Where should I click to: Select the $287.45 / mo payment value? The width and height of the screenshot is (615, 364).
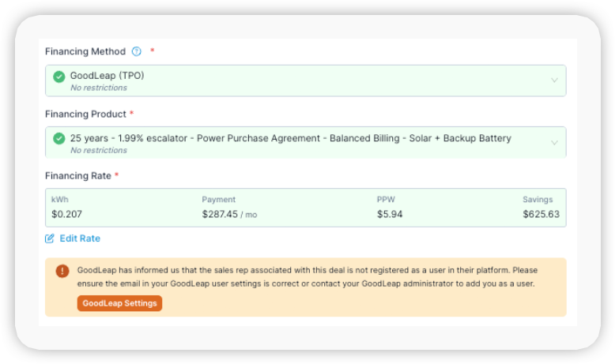tap(229, 214)
